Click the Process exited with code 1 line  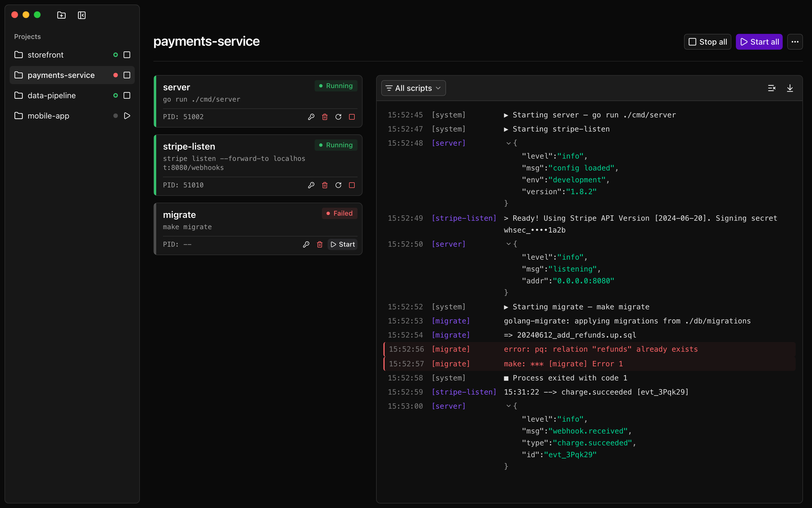tap(590, 378)
